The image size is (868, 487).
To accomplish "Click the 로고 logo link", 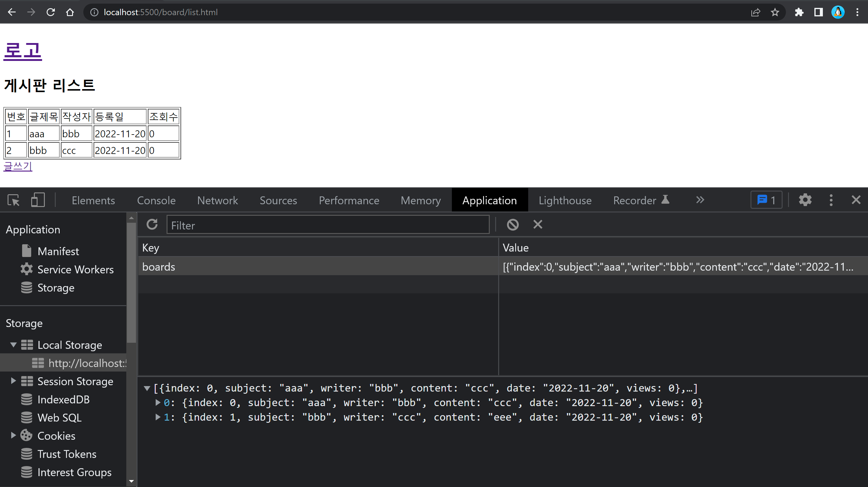I will pos(23,51).
